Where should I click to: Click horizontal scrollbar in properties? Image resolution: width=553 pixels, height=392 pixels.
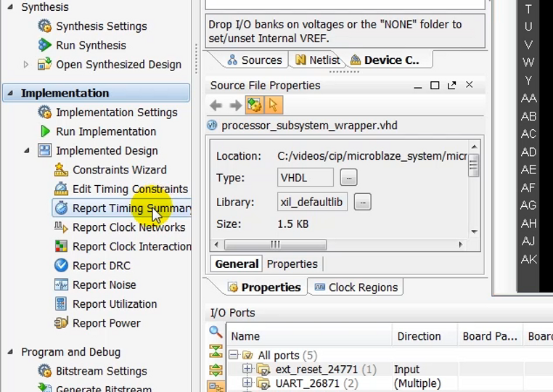pyautogui.click(x=275, y=244)
